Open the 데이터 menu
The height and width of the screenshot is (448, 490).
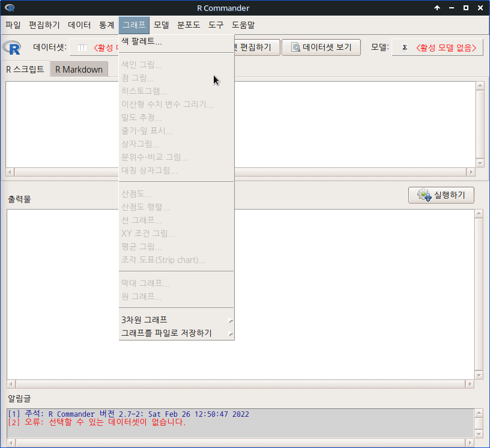[x=79, y=25]
